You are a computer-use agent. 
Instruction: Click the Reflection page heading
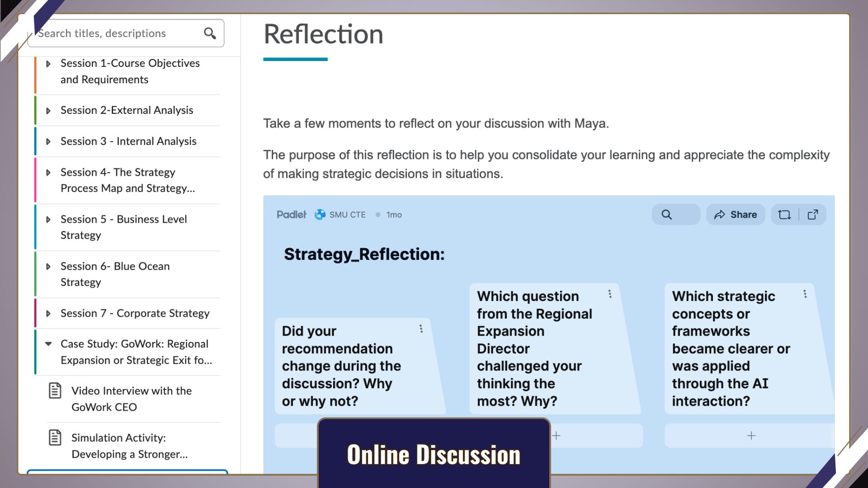click(x=323, y=34)
